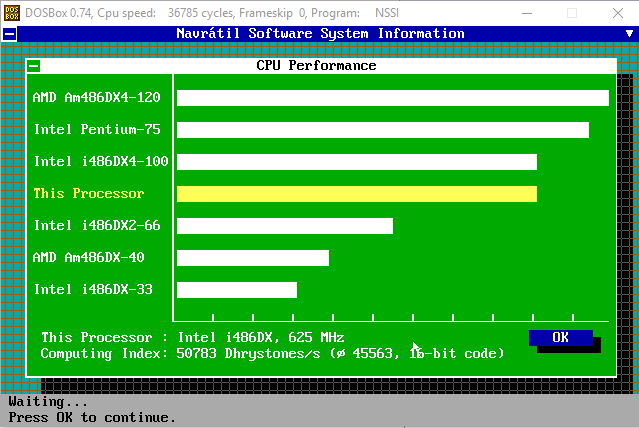Screen dimensions: 639x428
Task: Click the Press OK to continue status text
Action: pos(92,418)
